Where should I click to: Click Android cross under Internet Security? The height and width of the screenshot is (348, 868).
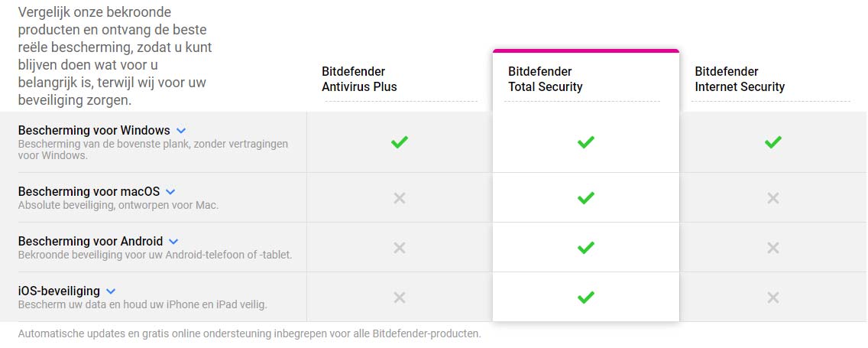tap(772, 248)
